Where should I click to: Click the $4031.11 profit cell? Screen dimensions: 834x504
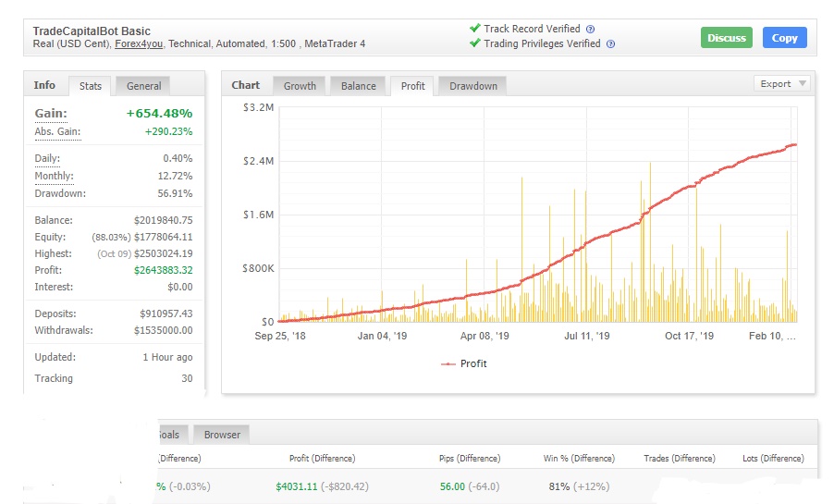tap(296, 486)
